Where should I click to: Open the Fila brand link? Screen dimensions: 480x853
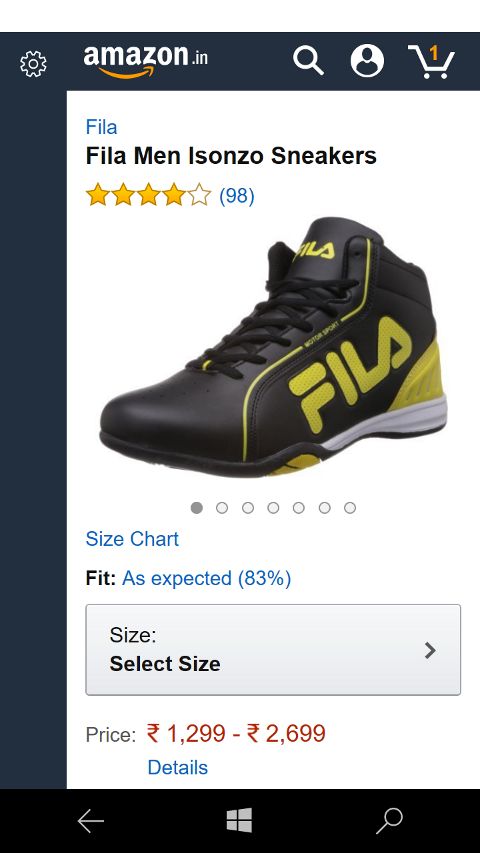pos(101,127)
